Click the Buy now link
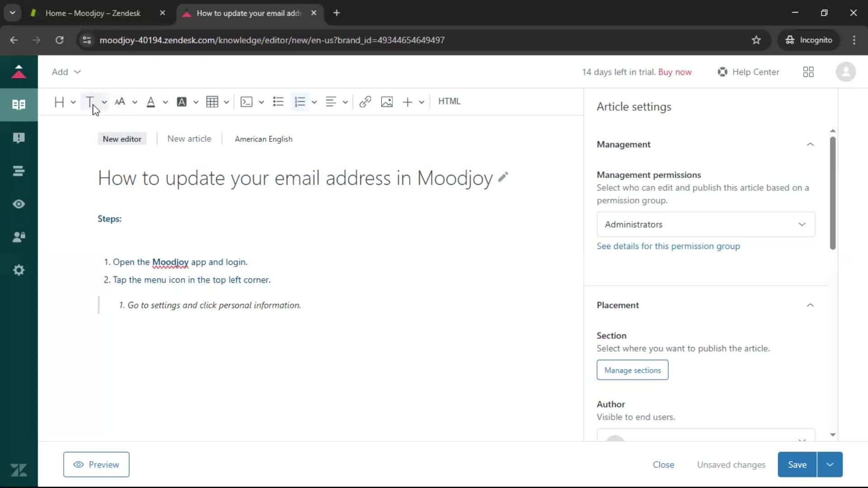 (675, 72)
